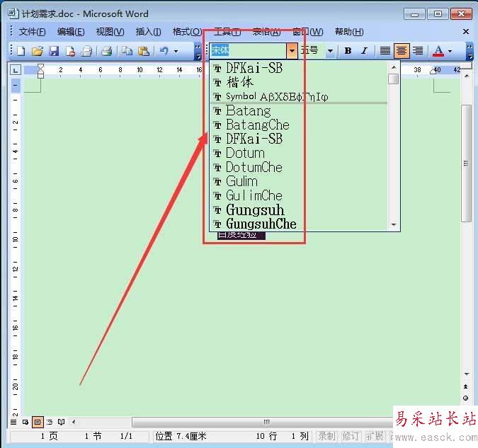Screen dimensions: 478x448
Task: Open the 帮助(H) menu
Action: (x=349, y=32)
